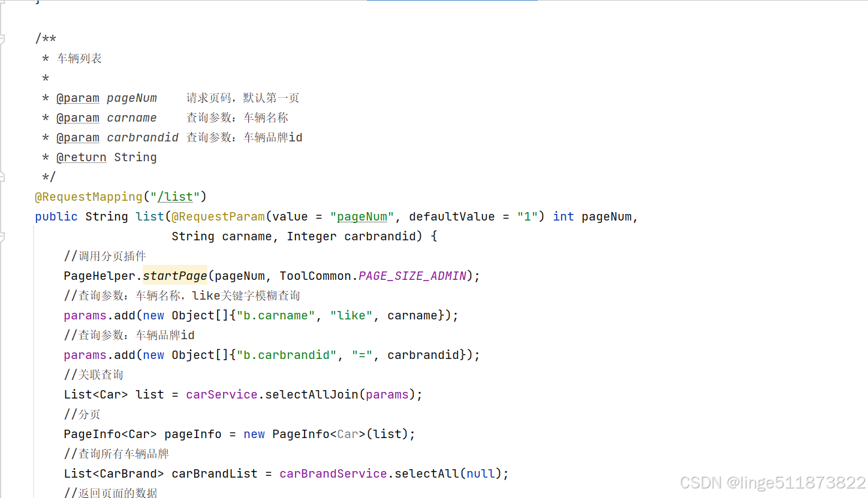Image resolution: width=868 pixels, height=498 pixels.
Task: Click the public keyword
Action: pos(56,216)
